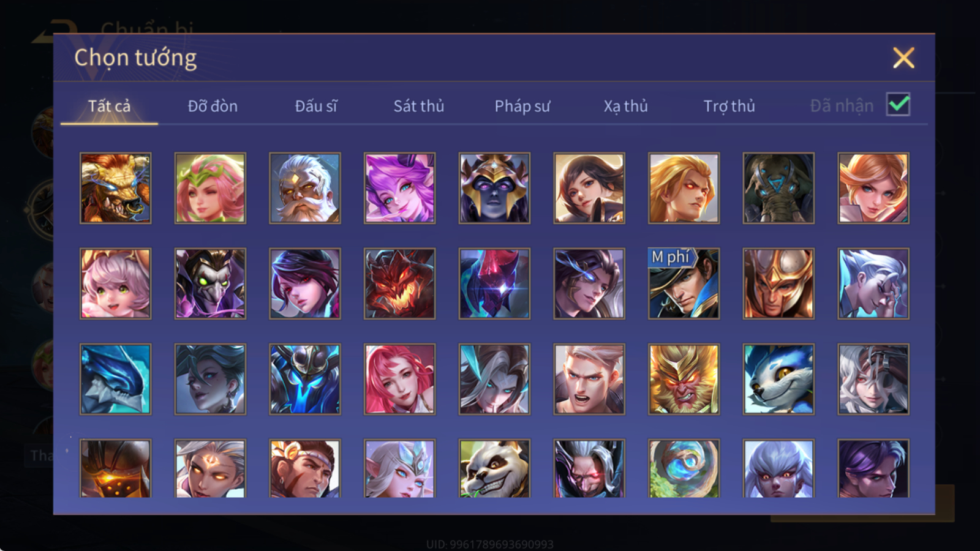Close the 'Chọn tướng' dialog
The image size is (980, 551).
point(903,58)
